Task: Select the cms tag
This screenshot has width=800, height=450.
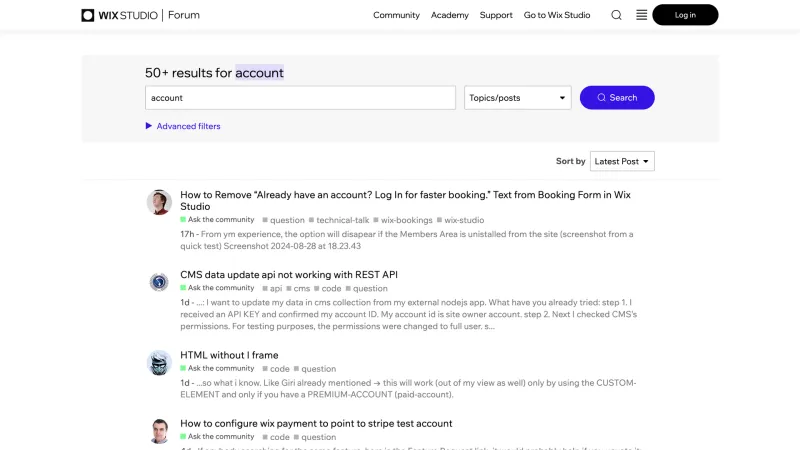Action: click(298, 288)
